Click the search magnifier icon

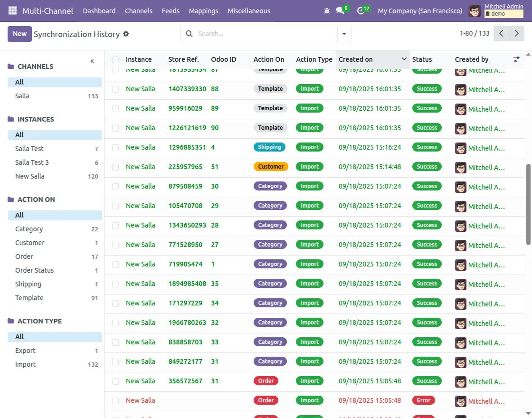[x=189, y=34]
